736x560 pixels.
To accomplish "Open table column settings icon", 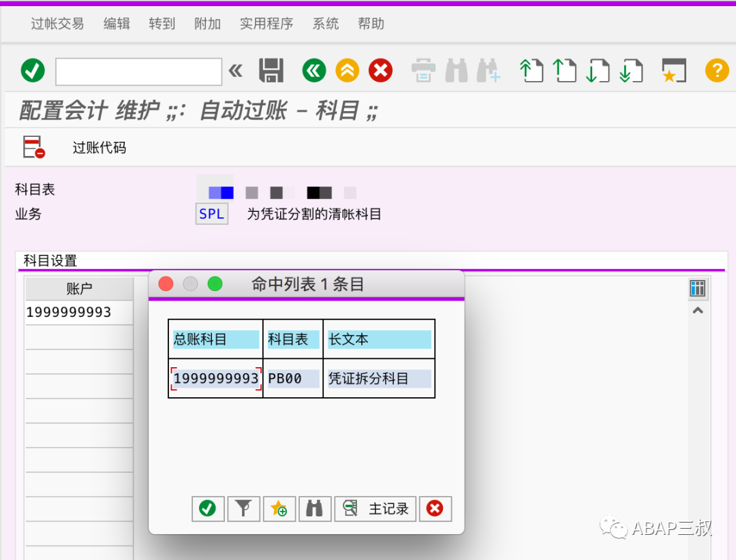I will [x=698, y=287].
